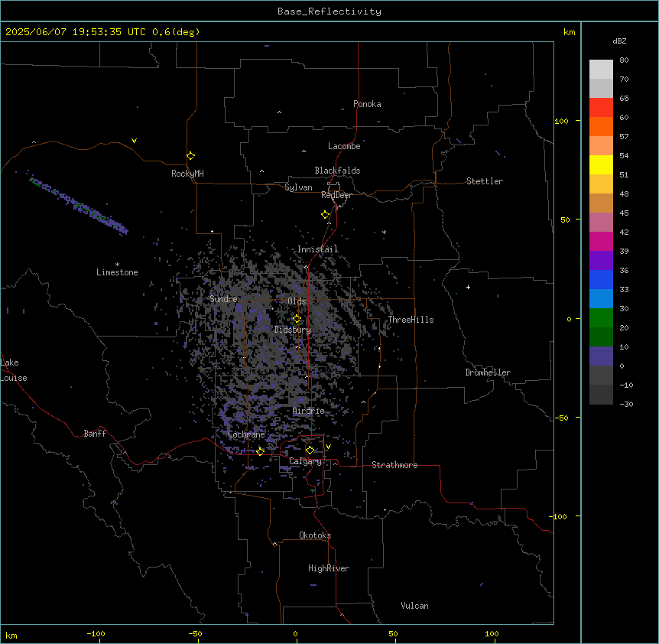659x644 pixels.
Task: Click the legend value 80
Action: click(x=624, y=60)
